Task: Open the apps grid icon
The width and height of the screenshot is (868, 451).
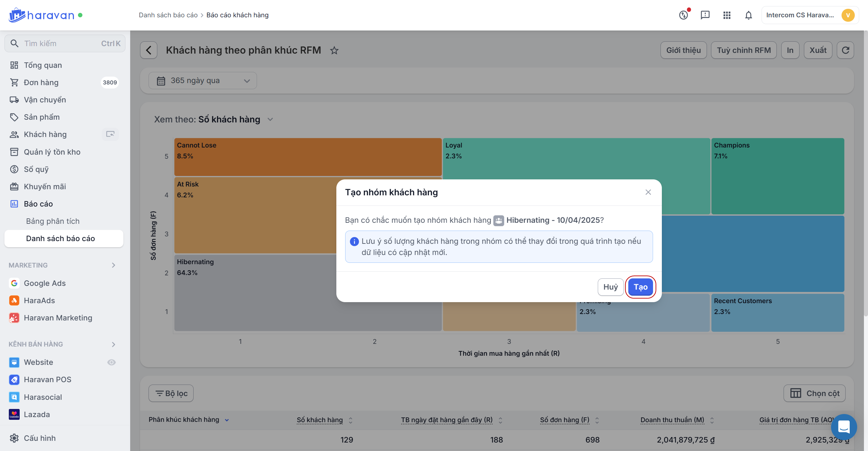Action: click(727, 15)
